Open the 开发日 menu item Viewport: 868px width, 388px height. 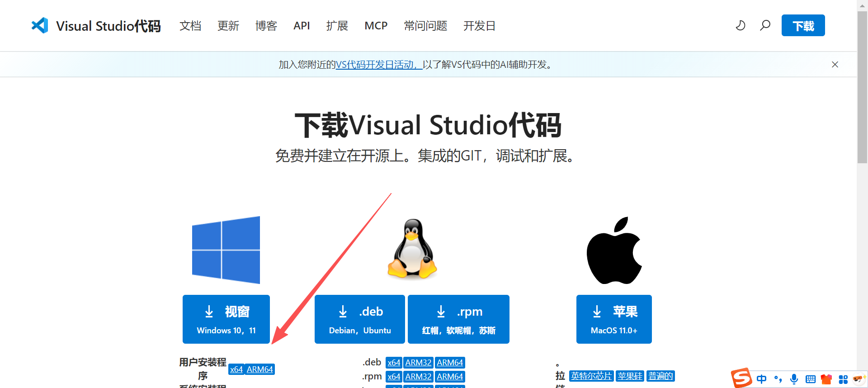pyautogui.click(x=479, y=26)
